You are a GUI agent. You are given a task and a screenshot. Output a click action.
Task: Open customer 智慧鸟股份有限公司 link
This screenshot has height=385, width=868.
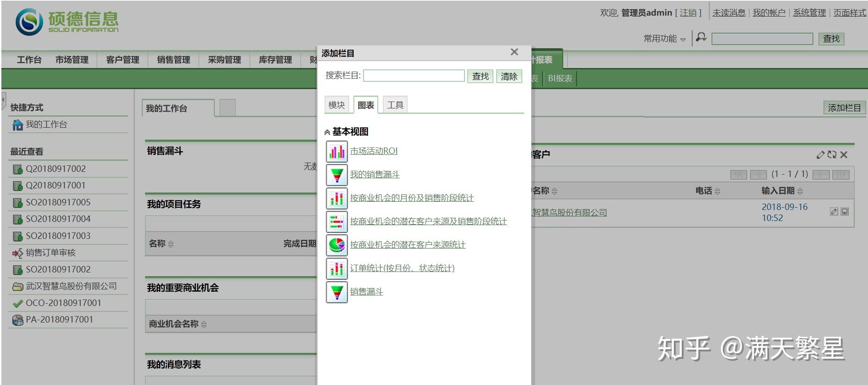569,213
